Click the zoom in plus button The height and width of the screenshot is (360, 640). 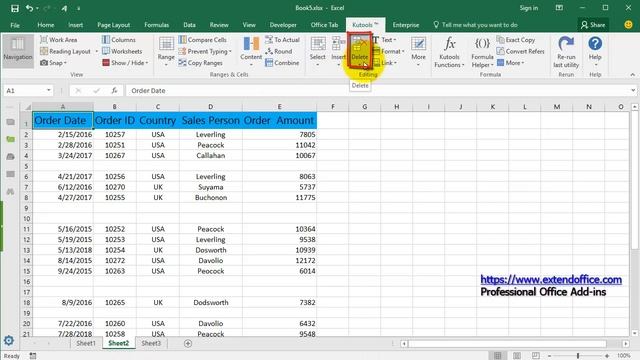pos(607,356)
